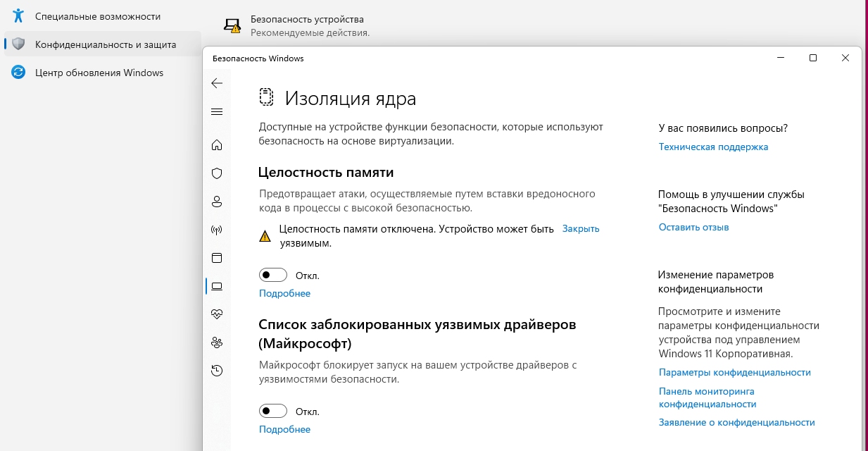Open Protection history clock icon

click(217, 371)
